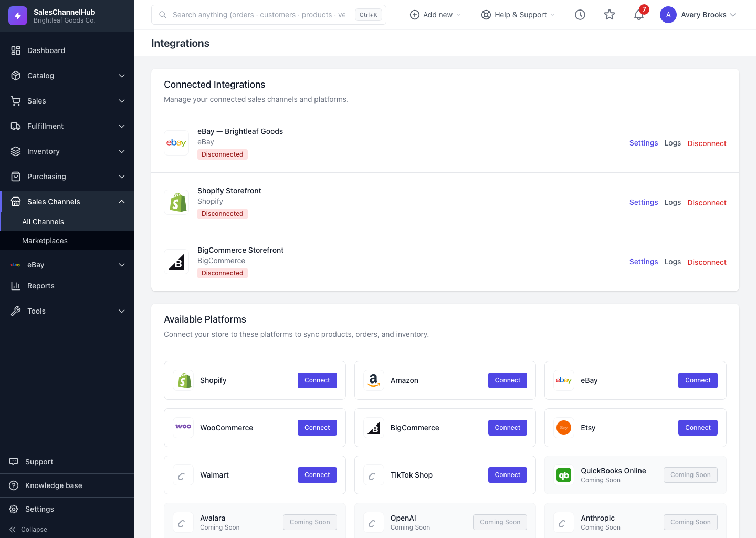The width and height of the screenshot is (756, 538).
Task: Collapse the sidebar using double-arrow icon
Action: tap(13, 530)
